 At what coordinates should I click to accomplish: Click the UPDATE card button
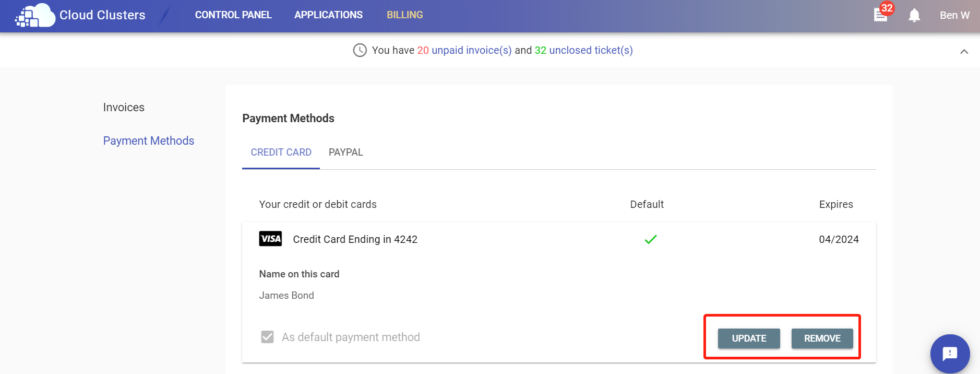pos(749,338)
